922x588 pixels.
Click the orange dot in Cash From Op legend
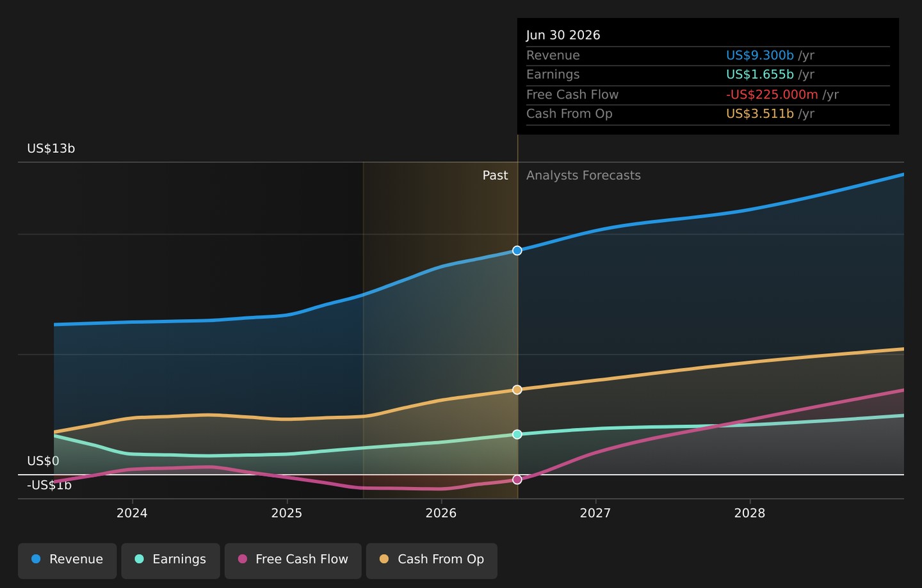[384, 559]
